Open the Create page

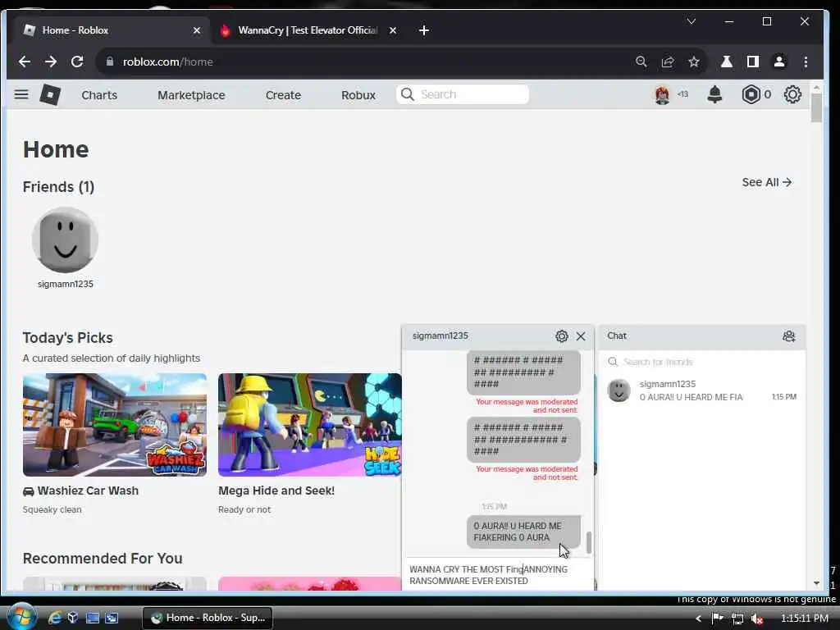[x=283, y=95]
